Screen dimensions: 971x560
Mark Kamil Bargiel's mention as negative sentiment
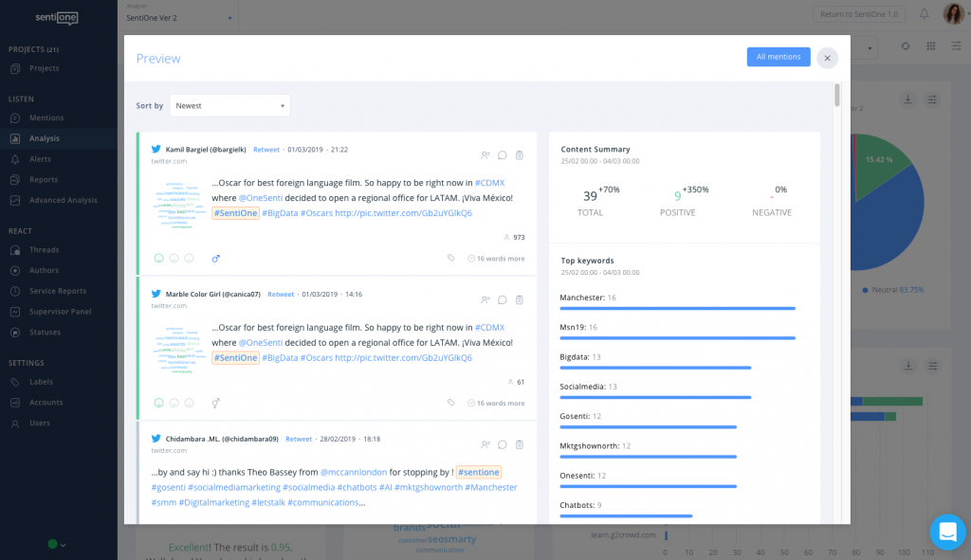189,258
